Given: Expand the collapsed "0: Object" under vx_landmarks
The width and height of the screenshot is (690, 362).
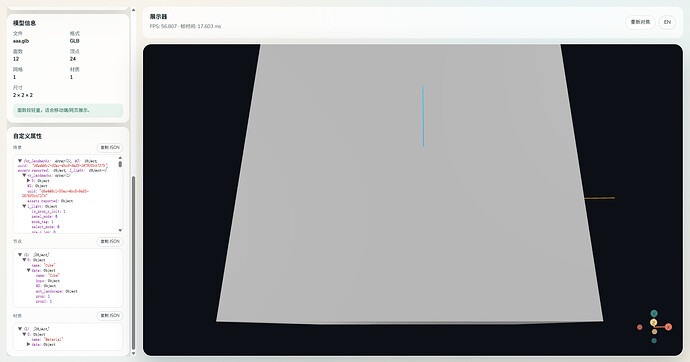Looking at the screenshot, I should coord(29,180).
